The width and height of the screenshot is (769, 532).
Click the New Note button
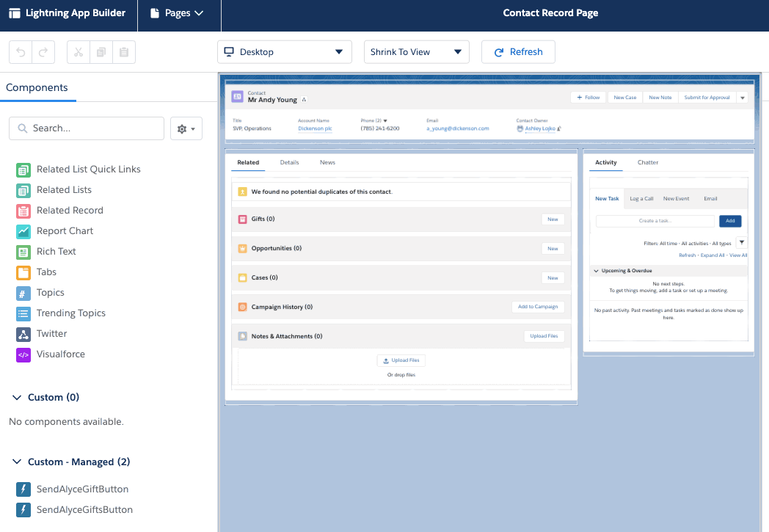pos(660,98)
